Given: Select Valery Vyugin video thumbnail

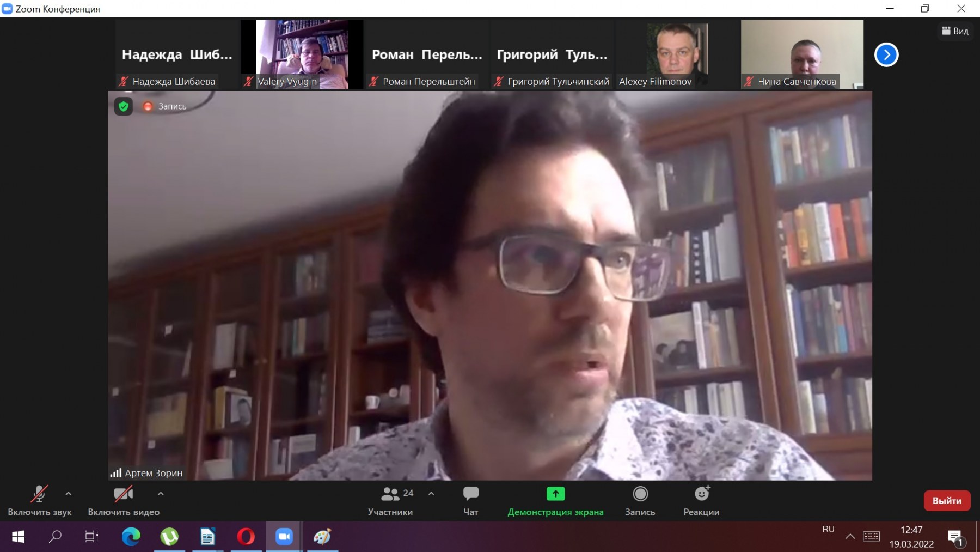Looking at the screenshot, I should pos(302,54).
